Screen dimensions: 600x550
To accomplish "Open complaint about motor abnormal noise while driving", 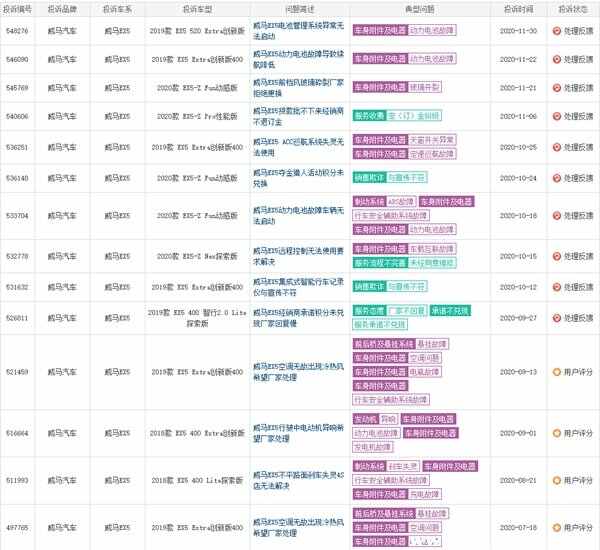I will pos(298,433).
